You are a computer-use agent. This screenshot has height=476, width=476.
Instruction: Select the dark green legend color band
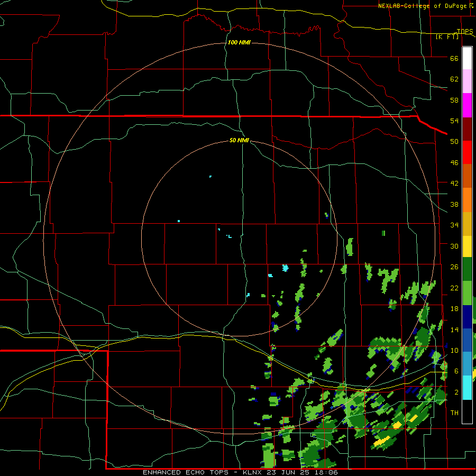(467, 269)
